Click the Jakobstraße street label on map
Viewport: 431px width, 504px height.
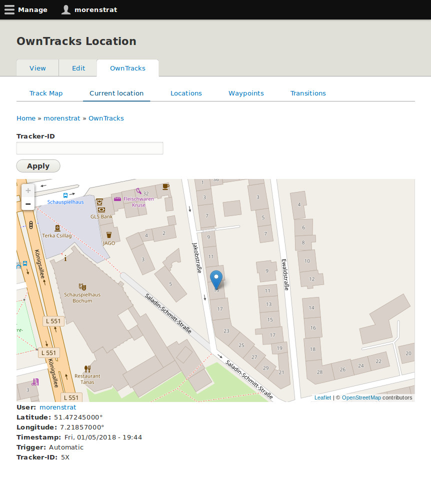click(196, 258)
